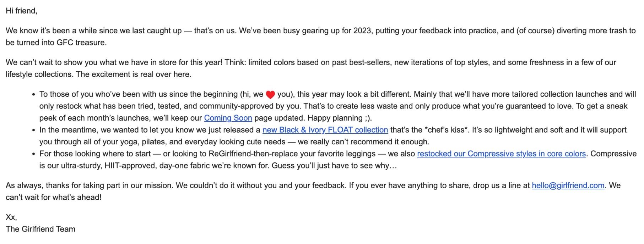
Task: Click the bullet marker before "To those of you"
Action: point(33,95)
